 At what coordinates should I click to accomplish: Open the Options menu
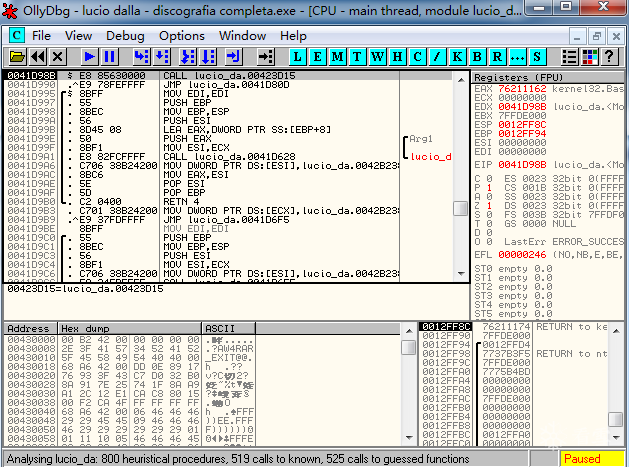tap(182, 36)
